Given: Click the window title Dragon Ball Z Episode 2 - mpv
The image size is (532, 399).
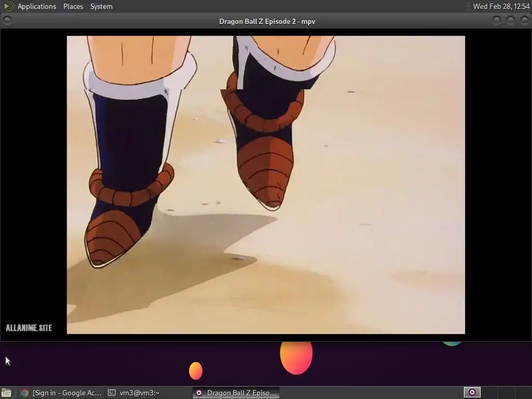Looking at the screenshot, I should point(267,21).
